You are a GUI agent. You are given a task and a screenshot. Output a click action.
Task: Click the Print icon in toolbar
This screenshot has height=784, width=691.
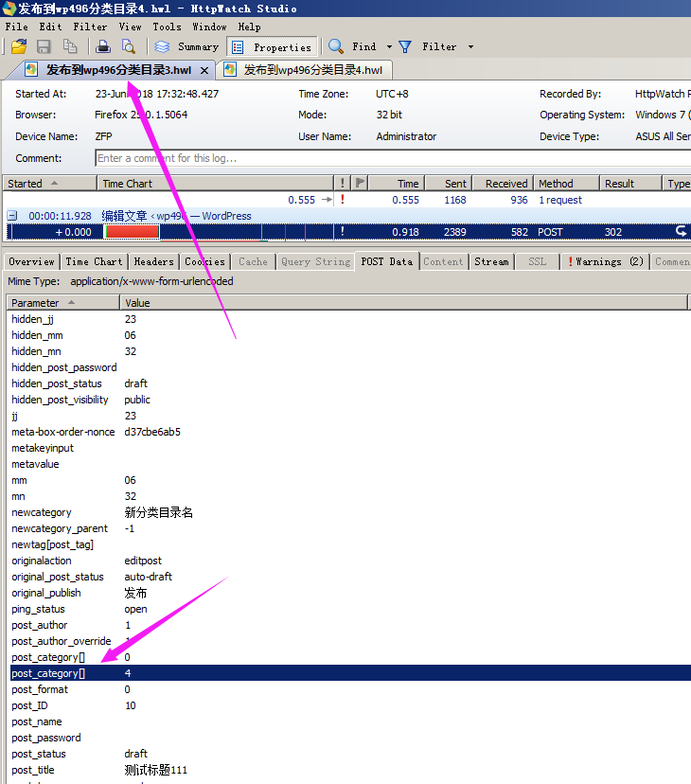click(103, 46)
